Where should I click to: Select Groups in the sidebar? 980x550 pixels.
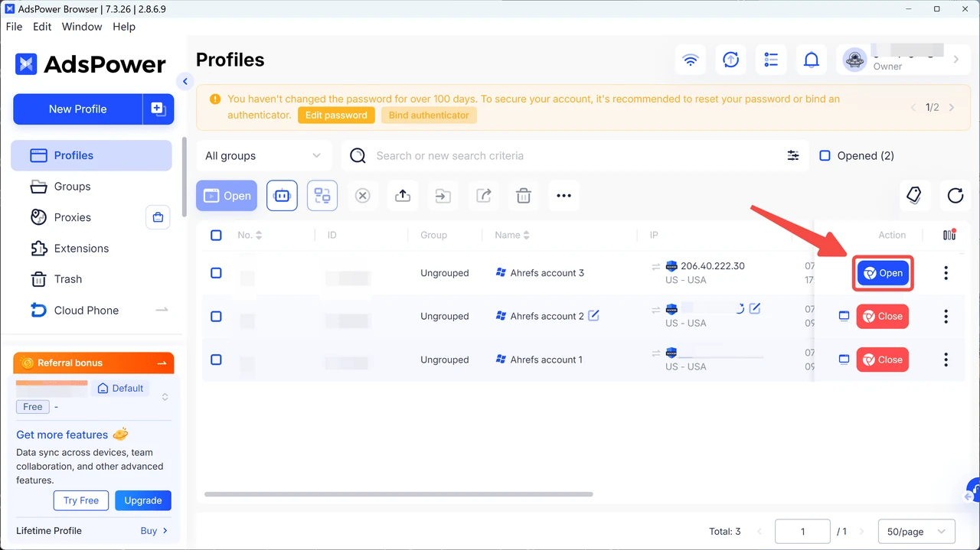[x=91, y=187]
